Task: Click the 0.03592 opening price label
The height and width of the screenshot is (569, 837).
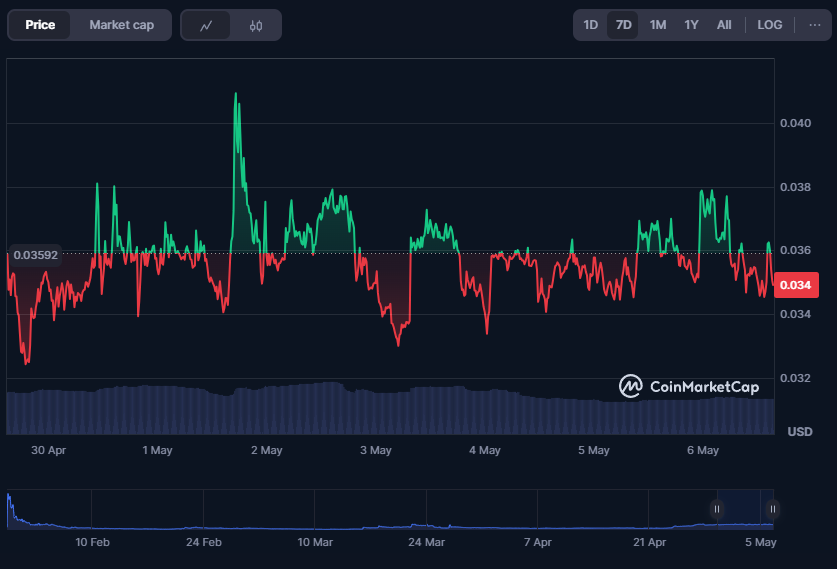Action: pyautogui.click(x=35, y=254)
